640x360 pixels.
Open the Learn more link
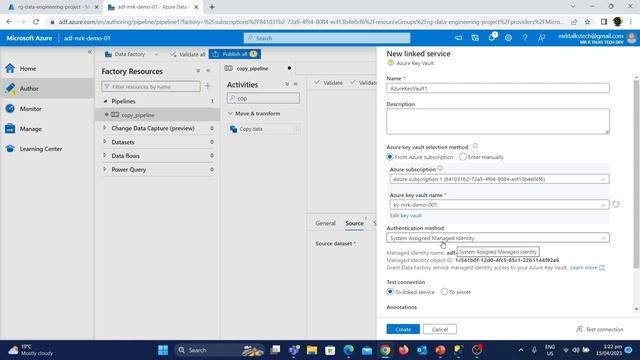pos(587,268)
